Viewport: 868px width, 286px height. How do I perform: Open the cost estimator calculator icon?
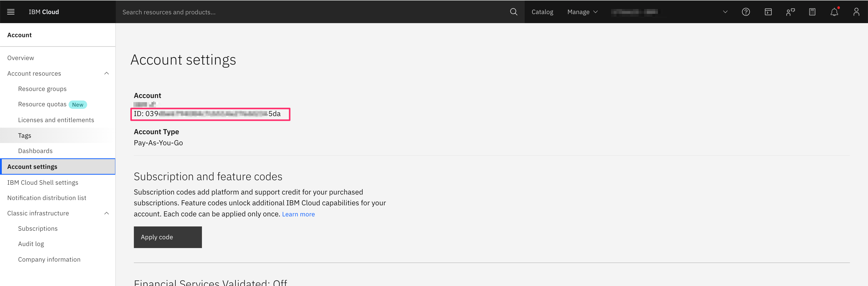click(x=812, y=12)
